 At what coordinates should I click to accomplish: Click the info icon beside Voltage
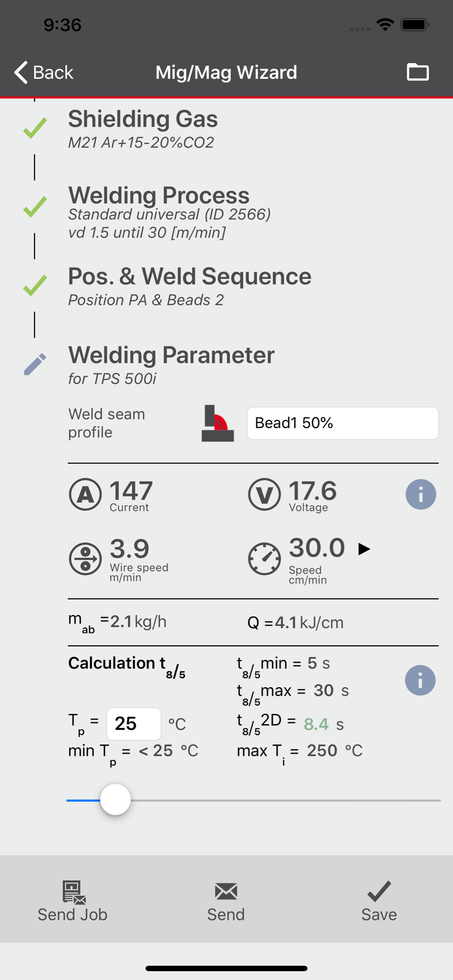pyautogui.click(x=421, y=494)
